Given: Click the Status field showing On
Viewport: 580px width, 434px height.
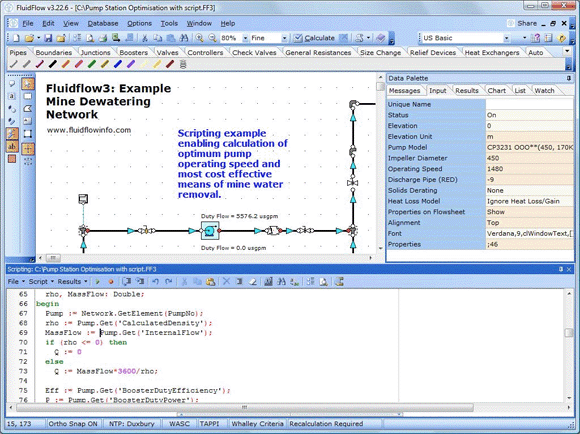Looking at the screenshot, I should tap(529, 115).
